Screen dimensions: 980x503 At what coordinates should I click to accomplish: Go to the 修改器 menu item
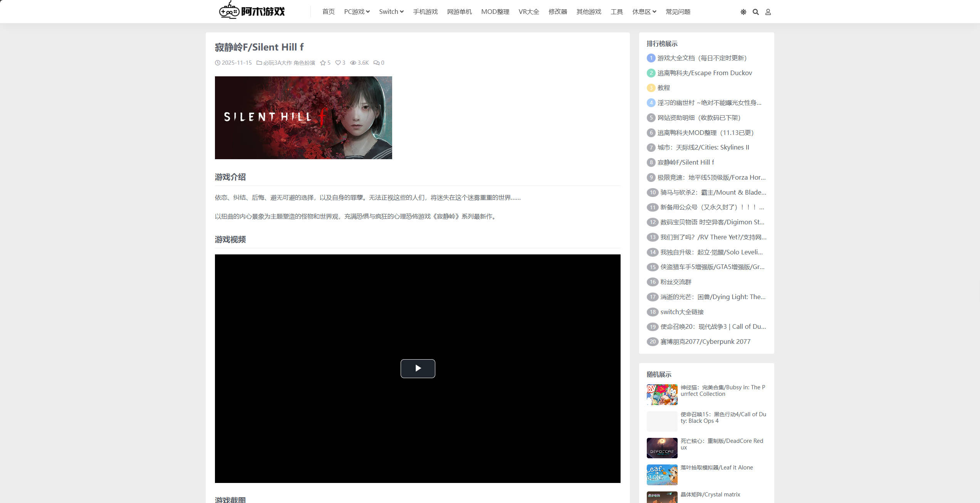557,12
